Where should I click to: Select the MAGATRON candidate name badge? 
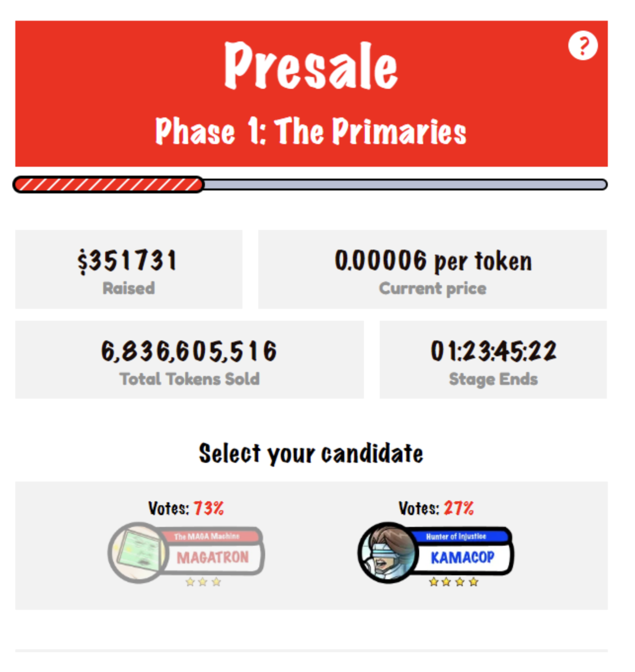(x=213, y=558)
